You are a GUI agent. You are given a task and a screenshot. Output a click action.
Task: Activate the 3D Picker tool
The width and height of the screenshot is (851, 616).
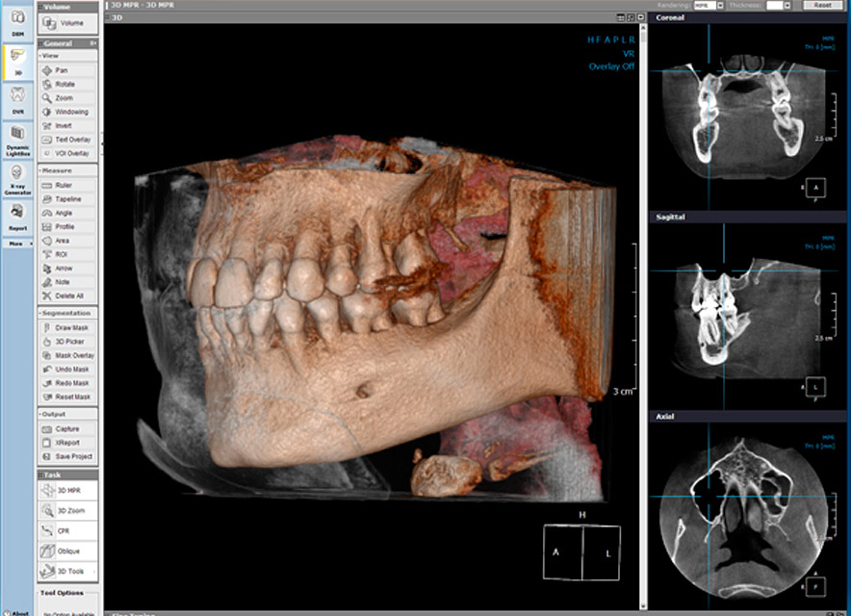[x=67, y=342]
